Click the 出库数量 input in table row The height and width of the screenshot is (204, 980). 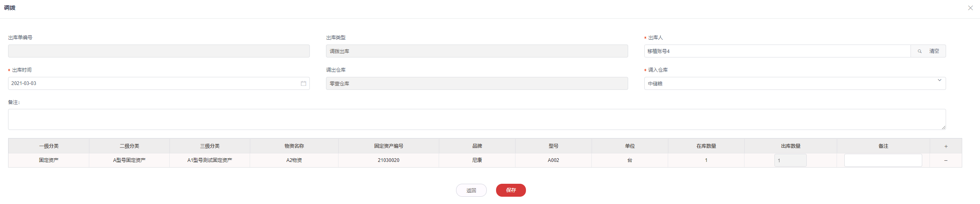pos(790,160)
